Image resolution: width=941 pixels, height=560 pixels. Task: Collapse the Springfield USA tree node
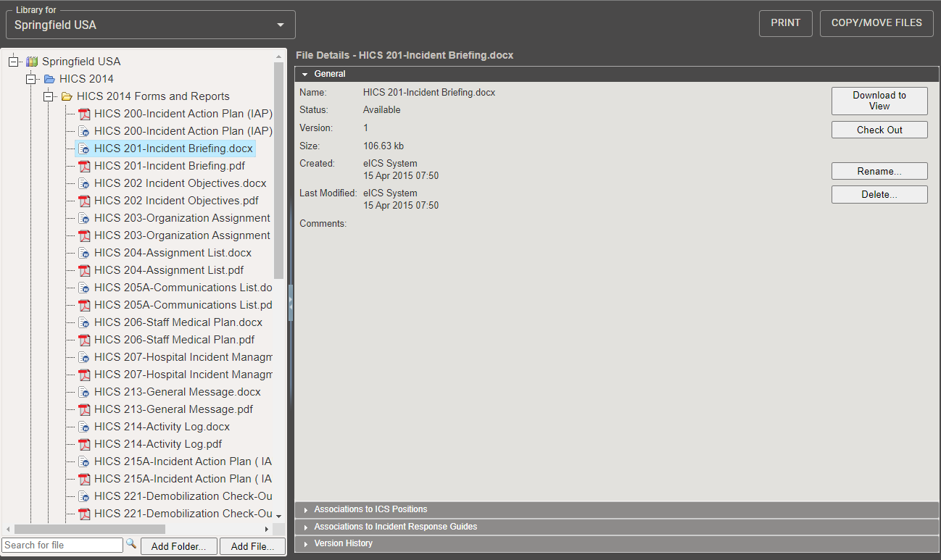(x=14, y=62)
